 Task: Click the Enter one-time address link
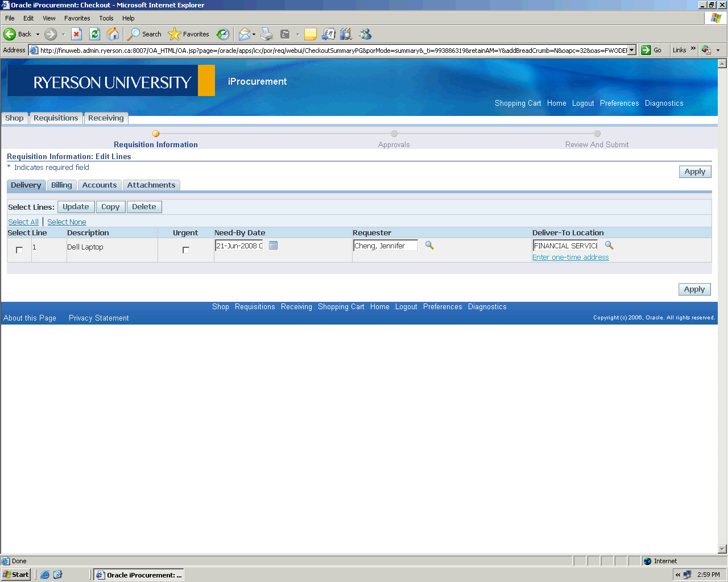pyautogui.click(x=570, y=257)
